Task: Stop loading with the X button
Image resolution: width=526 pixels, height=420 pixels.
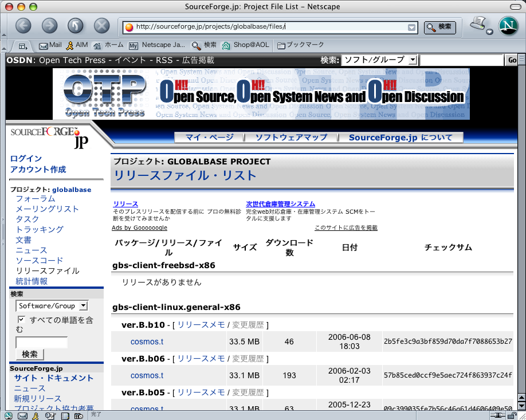Action: 101,26
